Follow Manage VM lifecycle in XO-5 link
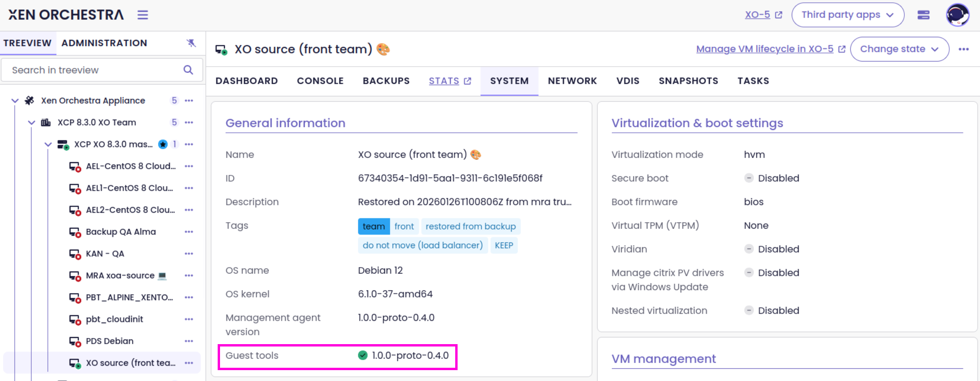Viewport: 980px width, 381px height. point(770,49)
